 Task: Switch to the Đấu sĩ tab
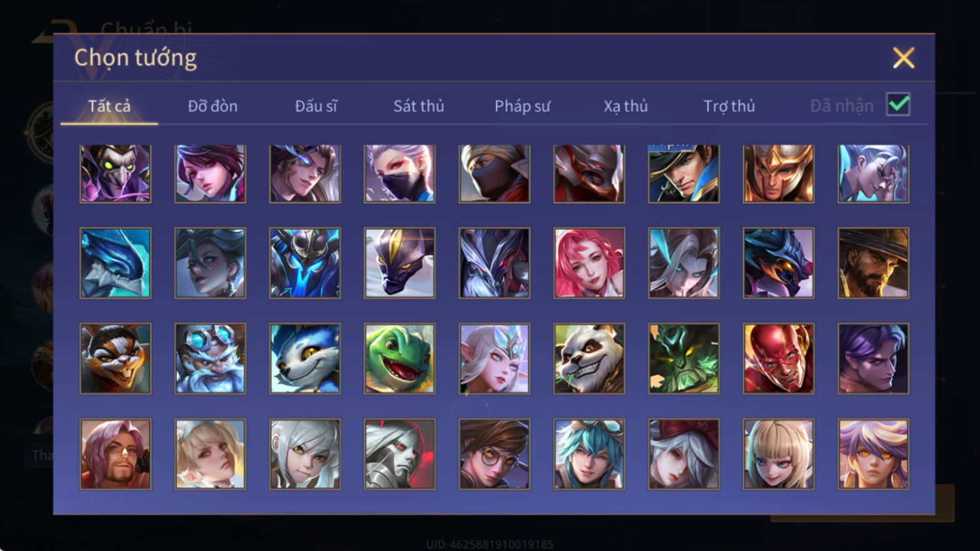pyautogui.click(x=316, y=106)
